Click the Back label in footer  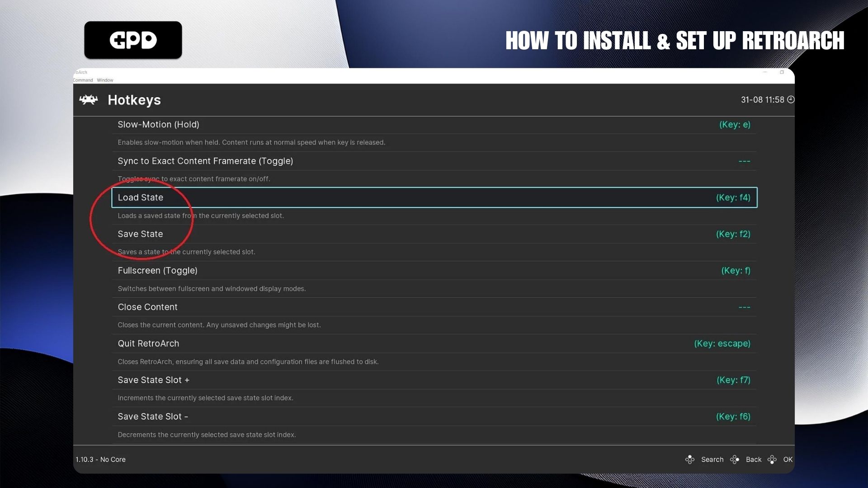pyautogui.click(x=754, y=460)
